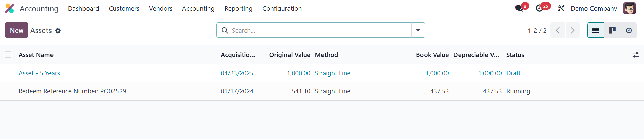Switch to list view

596,30
